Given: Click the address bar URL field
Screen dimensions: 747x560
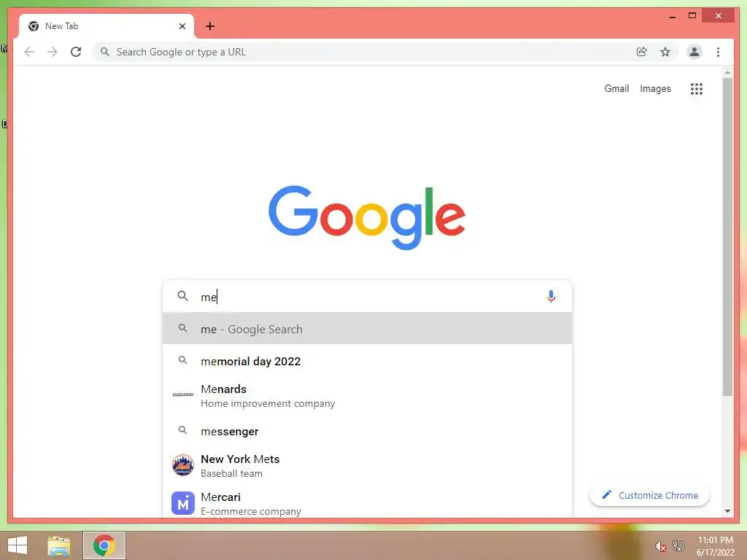Looking at the screenshot, I should click(371, 52).
